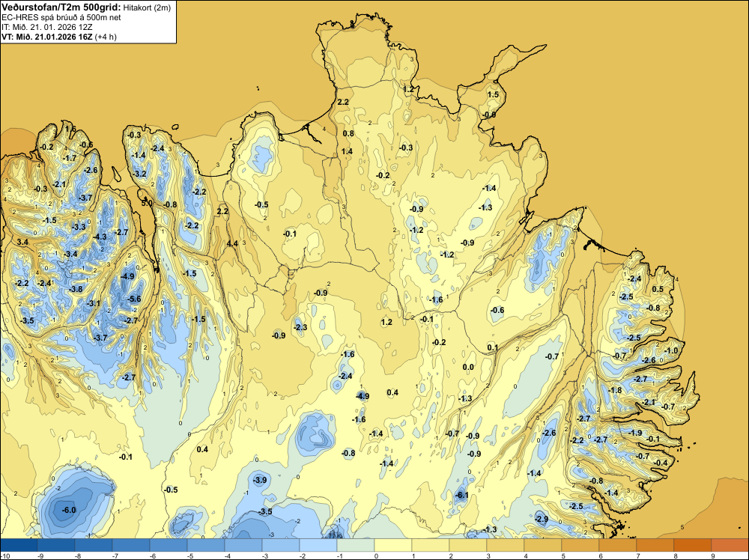
Task: Select the legend swatch between -6 and -5
Action: pos(168,545)
